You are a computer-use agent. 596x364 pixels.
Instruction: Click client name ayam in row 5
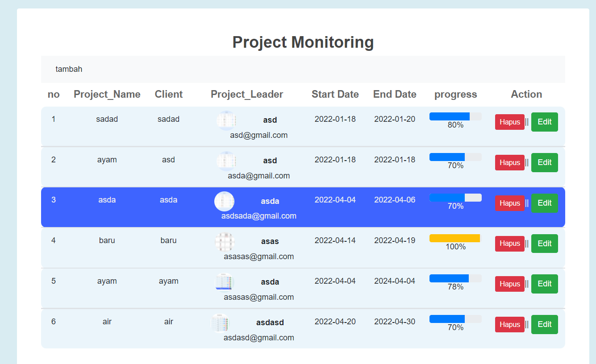(x=169, y=281)
